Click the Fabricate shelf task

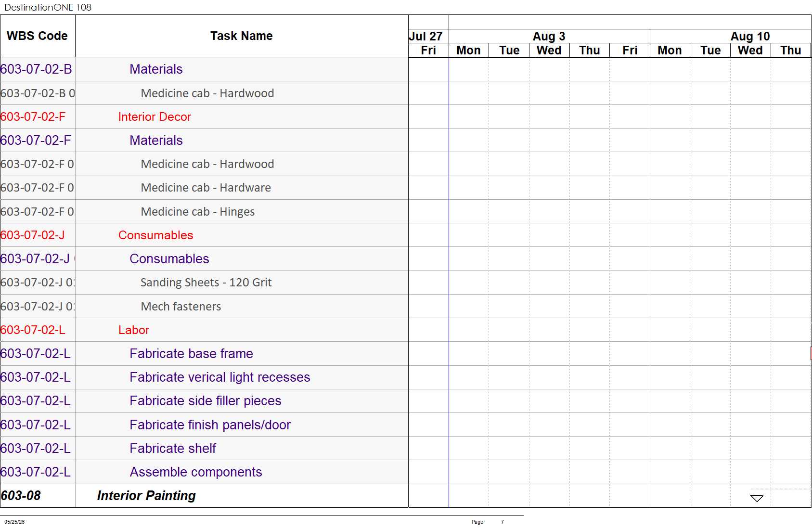172,449
